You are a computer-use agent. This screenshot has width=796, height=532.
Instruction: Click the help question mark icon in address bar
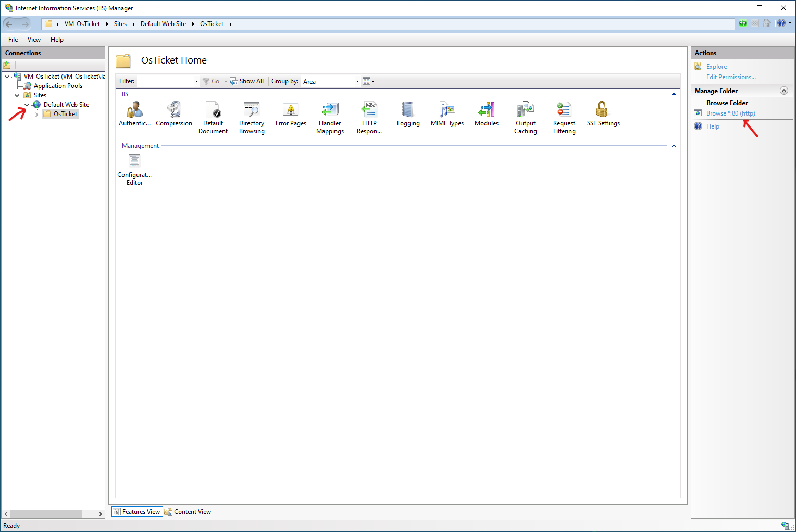point(781,23)
